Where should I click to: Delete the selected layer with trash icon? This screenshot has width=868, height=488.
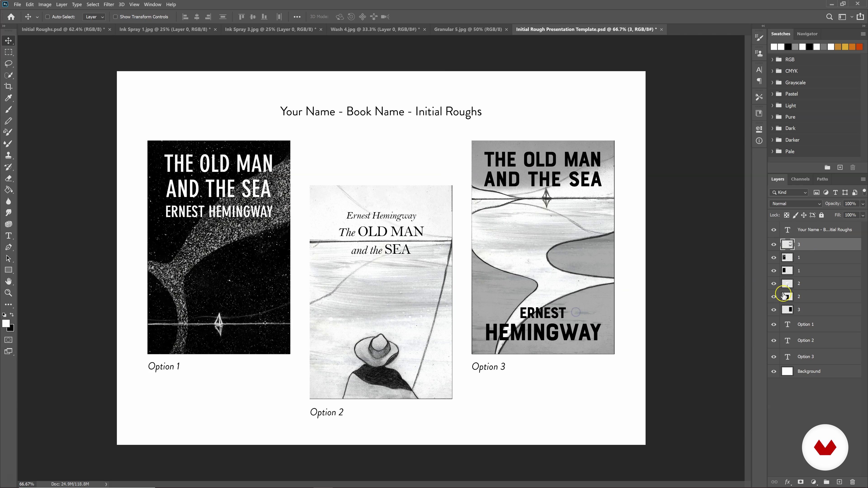point(852,482)
